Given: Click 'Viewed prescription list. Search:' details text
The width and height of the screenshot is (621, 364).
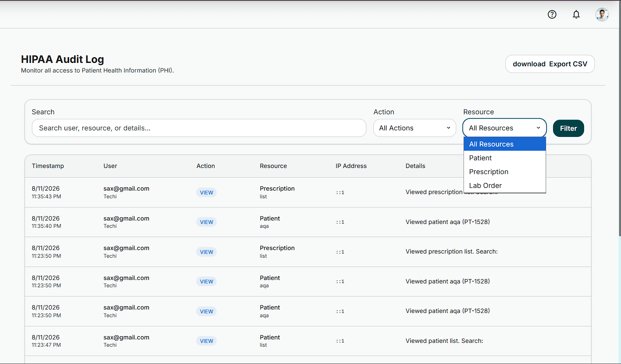Looking at the screenshot, I should pyautogui.click(x=451, y=252).
